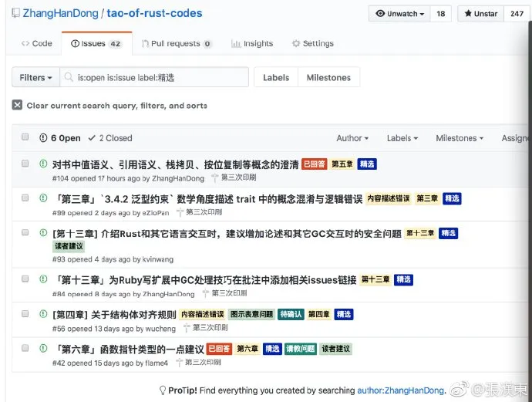The height and width of the screenshot is (402, 532).
Task: Click milestone icon next to #104 第三次印刷
Action: coord(214,178)
